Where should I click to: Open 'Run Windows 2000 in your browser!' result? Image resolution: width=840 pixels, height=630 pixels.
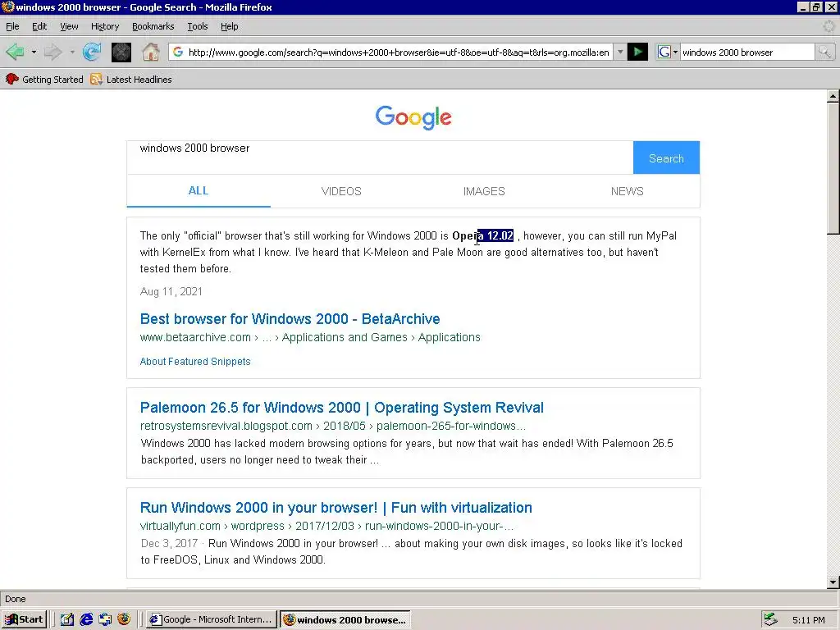tap(336, 508)
